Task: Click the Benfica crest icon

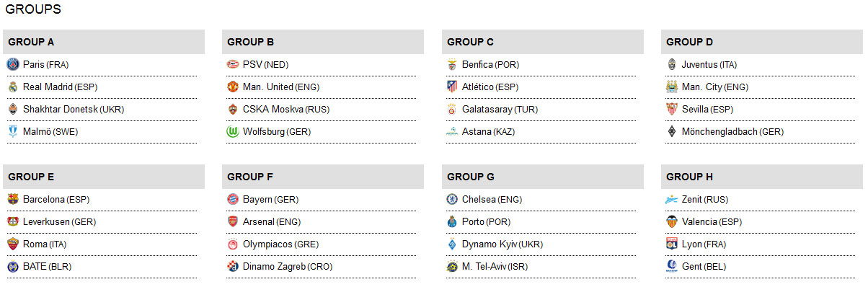Action: 452,65
